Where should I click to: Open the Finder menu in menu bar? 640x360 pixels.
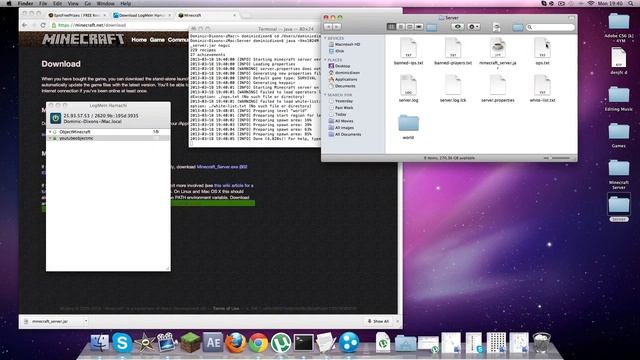point(25,3)
